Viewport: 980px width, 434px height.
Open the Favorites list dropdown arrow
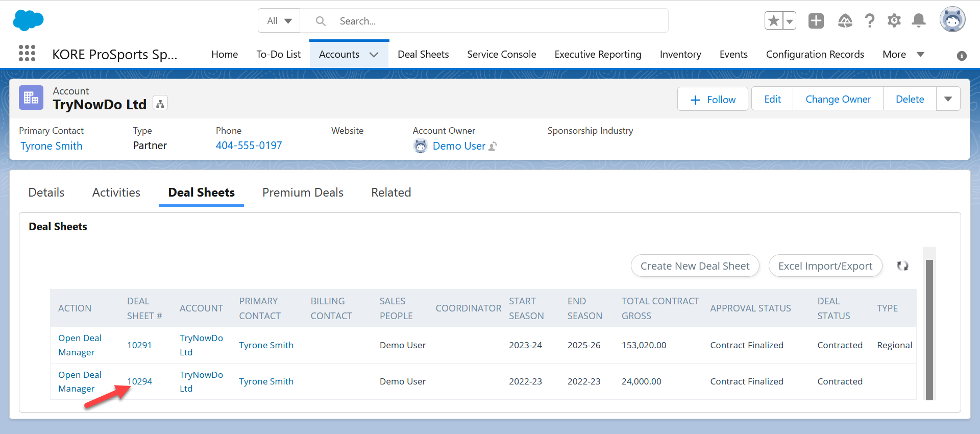coord(790,21)
